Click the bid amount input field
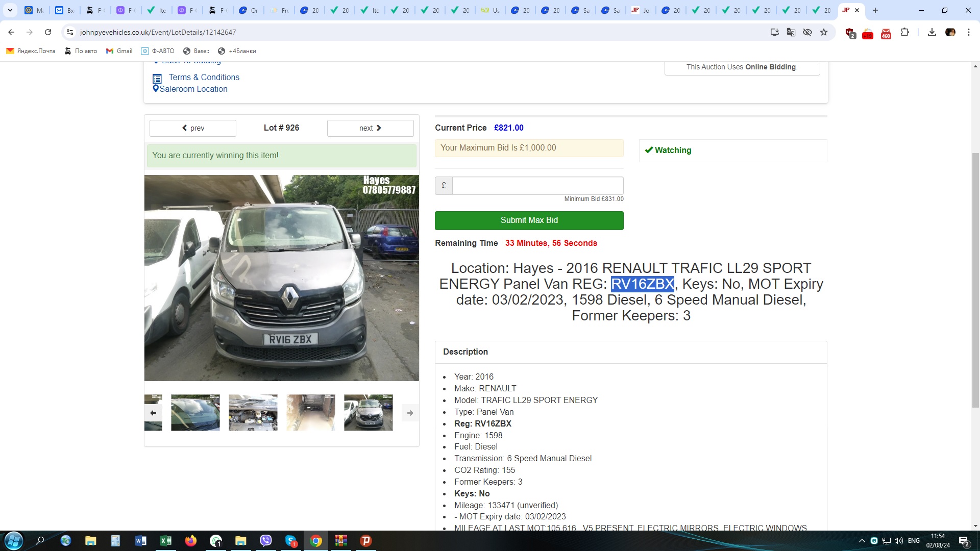 537,186
